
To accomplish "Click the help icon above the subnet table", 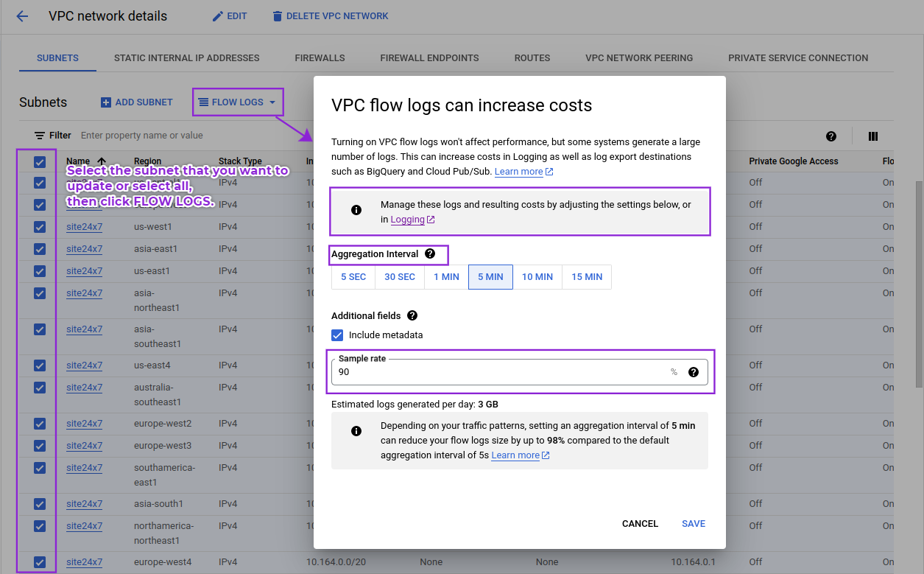I will click(831, 136).
